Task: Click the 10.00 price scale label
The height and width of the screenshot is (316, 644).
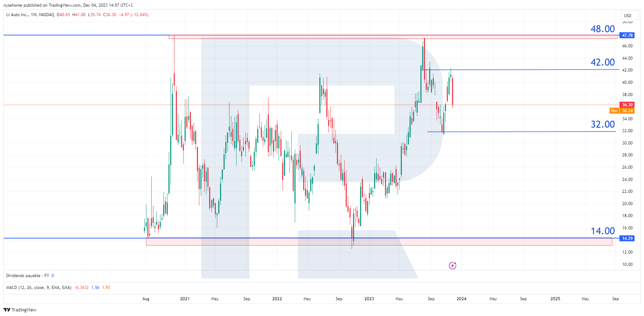Action: point(627,264)
